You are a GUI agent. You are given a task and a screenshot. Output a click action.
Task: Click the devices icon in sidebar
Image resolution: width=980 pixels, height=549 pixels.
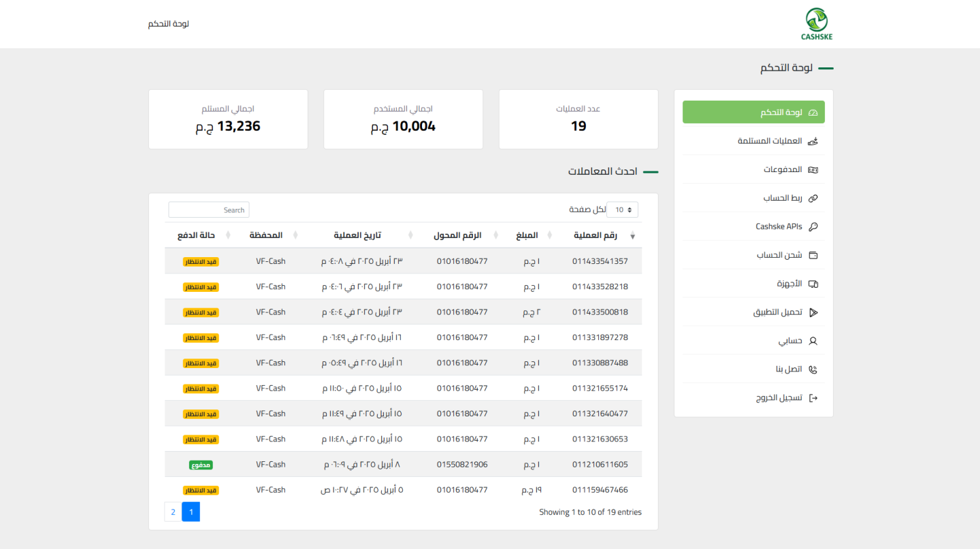point(813,284)
